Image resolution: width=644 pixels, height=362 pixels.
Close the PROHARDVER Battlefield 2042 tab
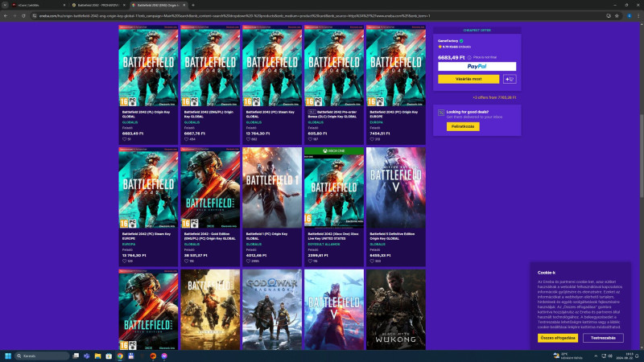(x=124, y=6)
